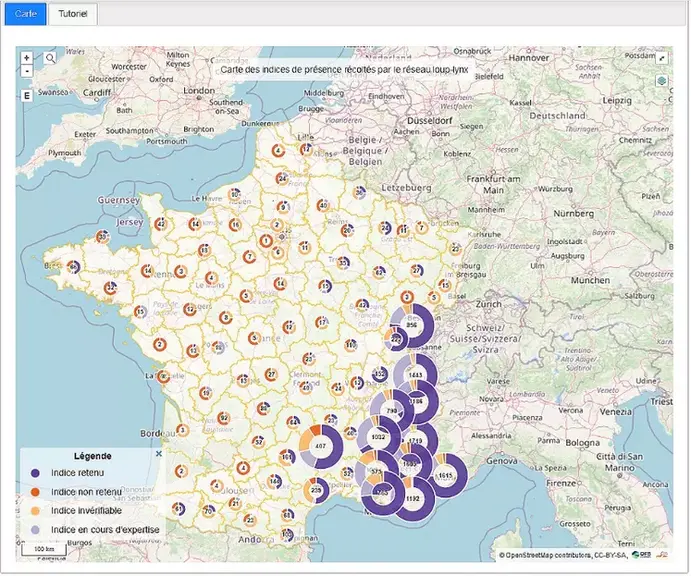This screenshot has height=576, width=691.
Task: Click the Légende heading
Action: pos(93,456)
